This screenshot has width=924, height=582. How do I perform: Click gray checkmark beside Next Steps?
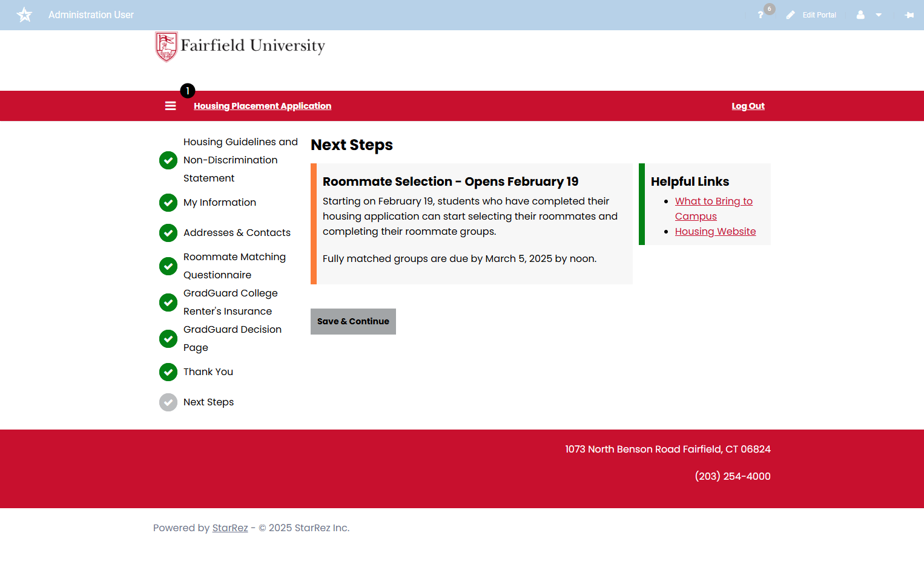click(168, 402)
